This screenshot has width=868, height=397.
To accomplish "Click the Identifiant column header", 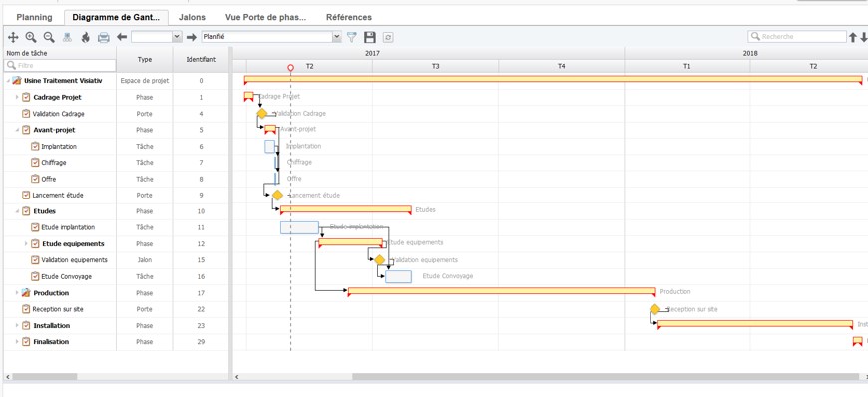I will 201,59.
